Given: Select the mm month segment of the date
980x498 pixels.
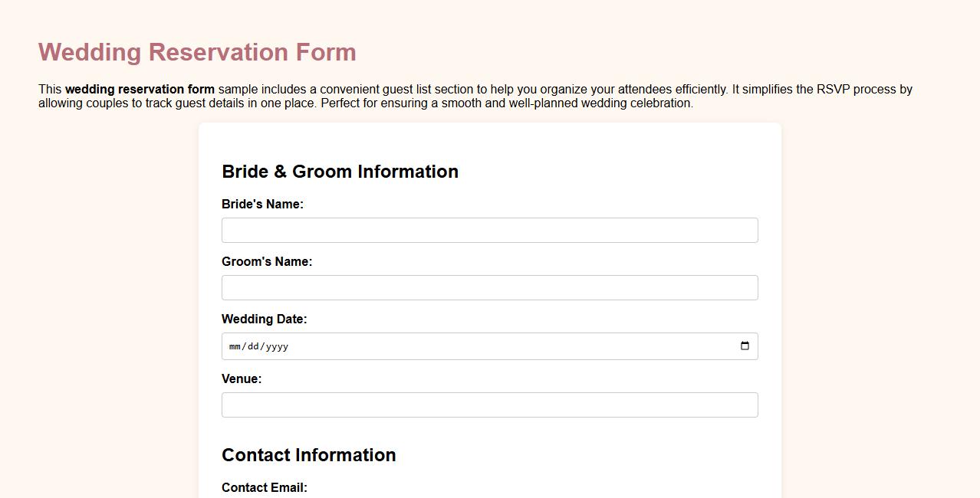Looking at the screenshot, I should tap(235, 346).
